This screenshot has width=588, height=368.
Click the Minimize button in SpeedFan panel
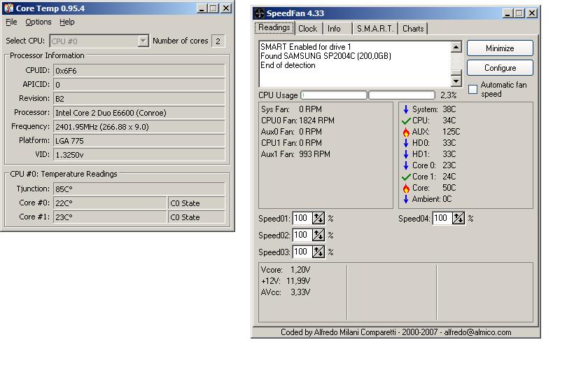point(500,48)
